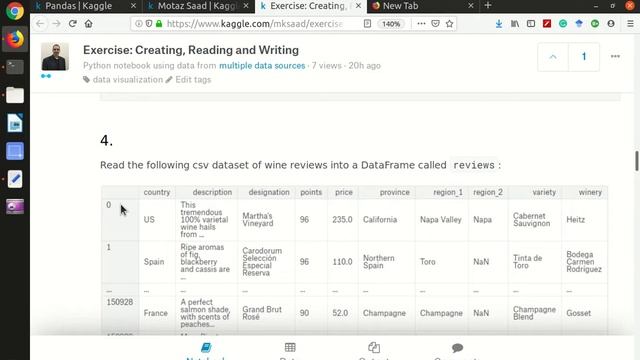The width and height of the screenshot is (640, 360).
Task: Toggle the Firefox sidebar icon
Action: 531,24
